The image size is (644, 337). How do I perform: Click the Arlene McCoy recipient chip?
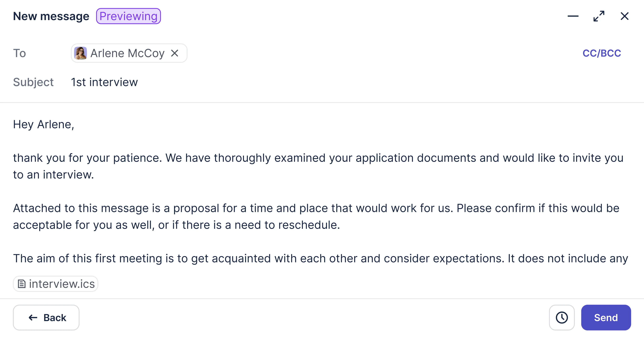[x=129, y=53]
